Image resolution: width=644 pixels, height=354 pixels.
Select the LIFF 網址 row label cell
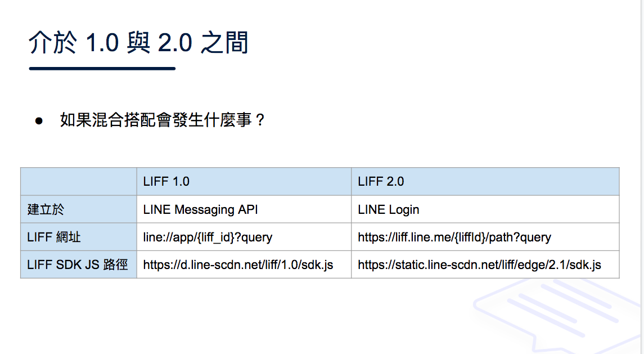(x=78, y=237)
